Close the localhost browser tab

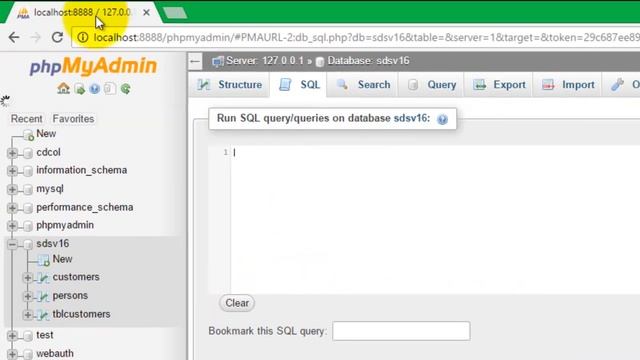point(146,13)
